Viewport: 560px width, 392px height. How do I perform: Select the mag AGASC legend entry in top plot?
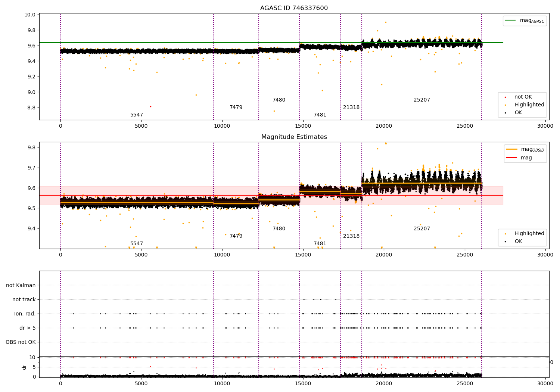click(x=525, y=21)
